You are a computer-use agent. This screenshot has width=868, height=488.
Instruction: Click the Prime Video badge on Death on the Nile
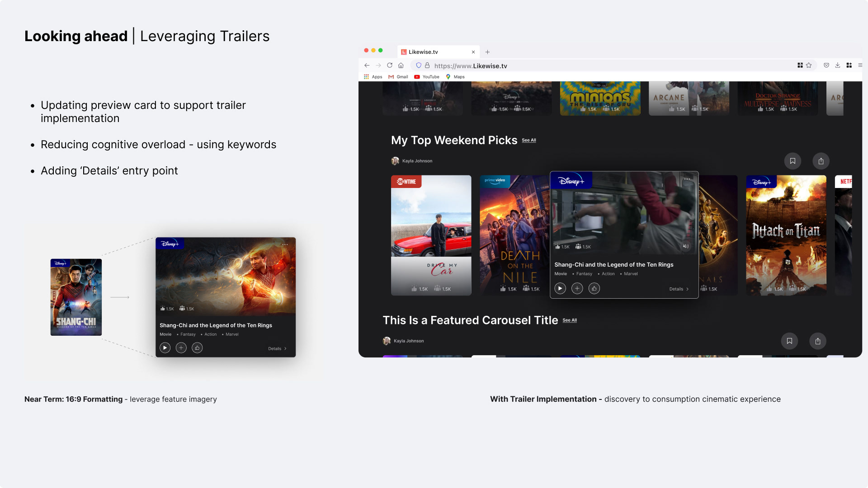tap(495, 181)
